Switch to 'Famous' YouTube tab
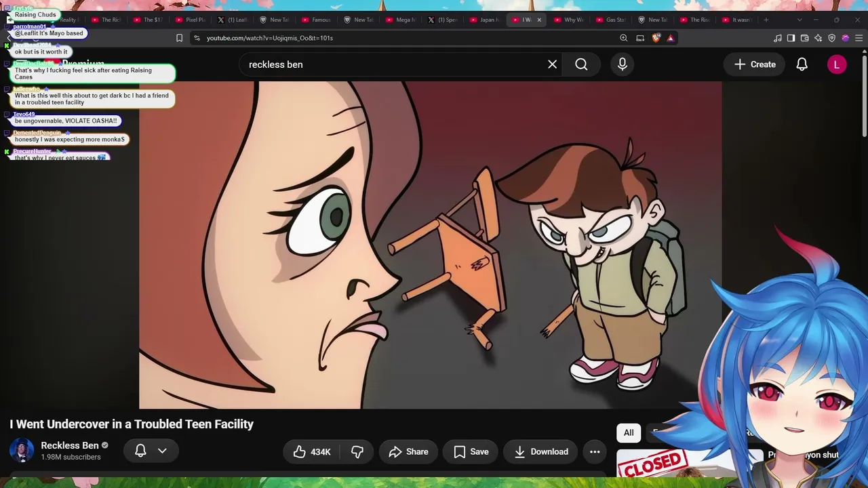Viewport: 868px width, 488px height. [317, 20]
